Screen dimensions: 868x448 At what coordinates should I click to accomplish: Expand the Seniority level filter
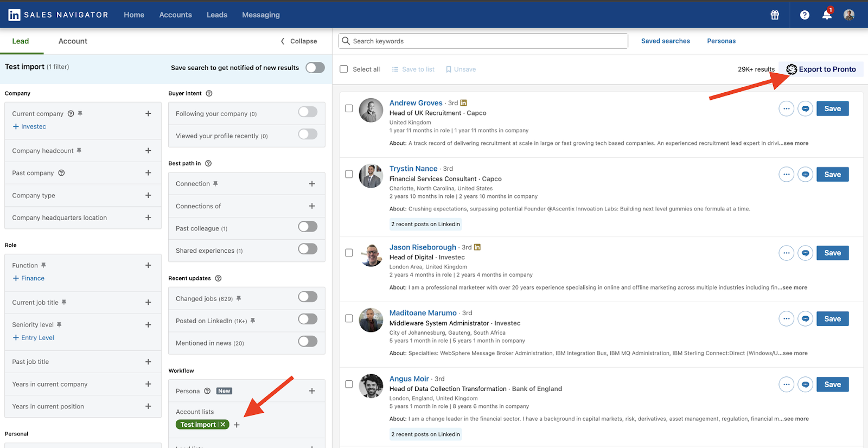tap(148, 325)
